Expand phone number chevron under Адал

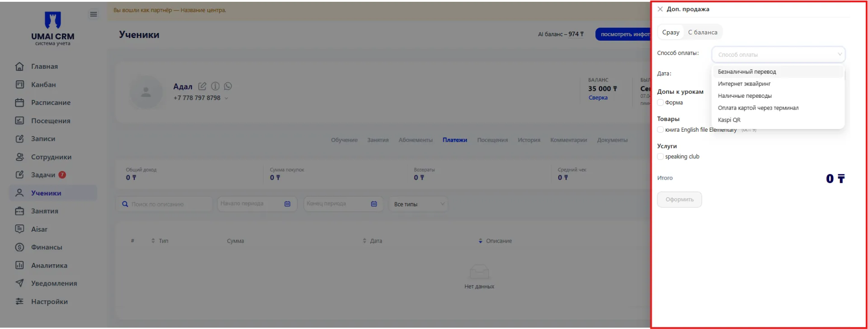[226, 98]
